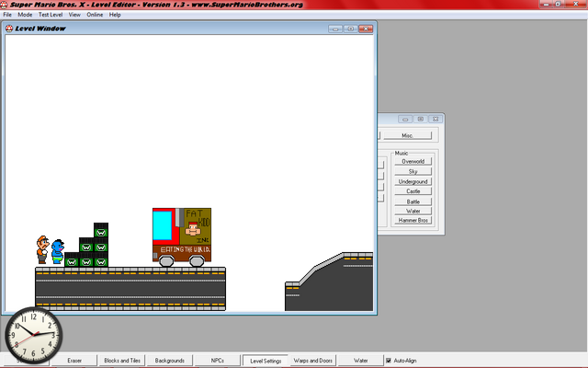The width and height of the screenshot is (588, 368).
Task: Minimize the Level Window
Action: click(335, 29)
